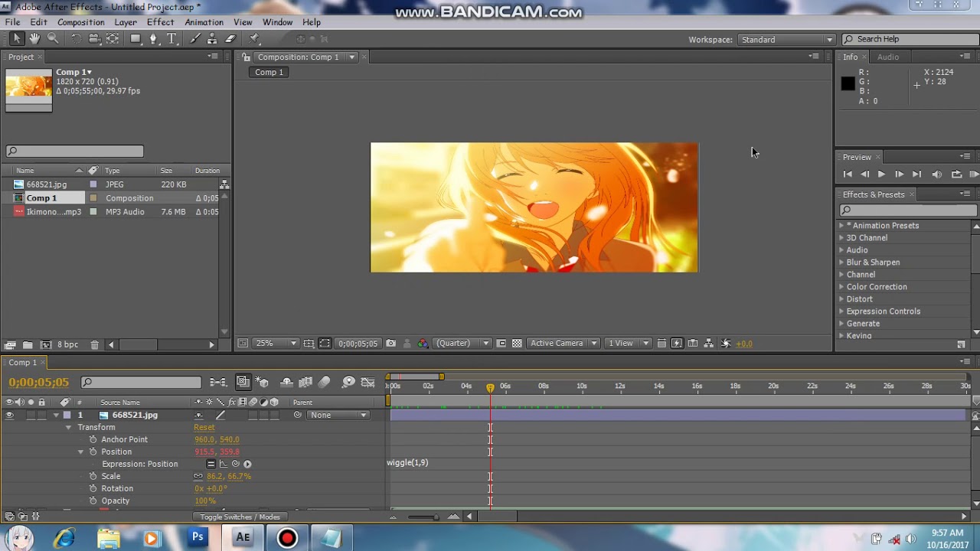Play the preview with the play button
The height and width of the screenshot is (551, 980).
(881, 174)
